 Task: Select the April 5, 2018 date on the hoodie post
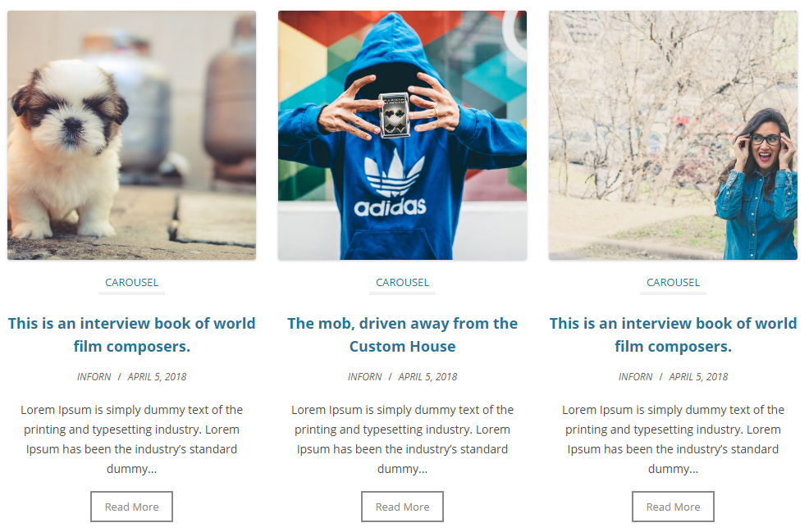[x=427, y=377]
